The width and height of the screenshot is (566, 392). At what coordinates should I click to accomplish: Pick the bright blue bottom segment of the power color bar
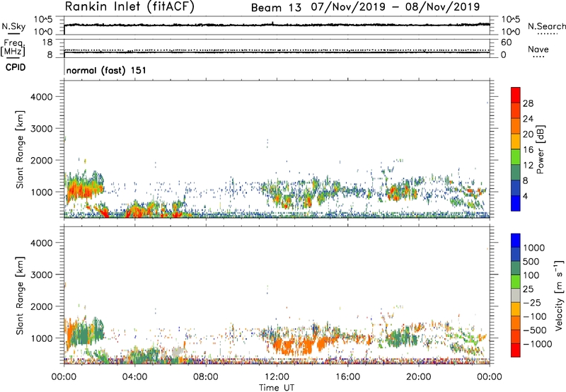tap(516, 203)
